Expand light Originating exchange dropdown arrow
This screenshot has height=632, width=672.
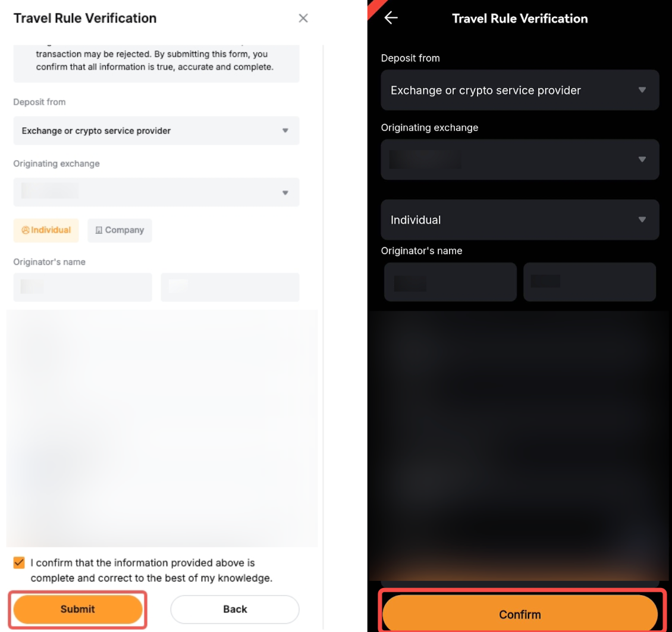pos(285,192)
